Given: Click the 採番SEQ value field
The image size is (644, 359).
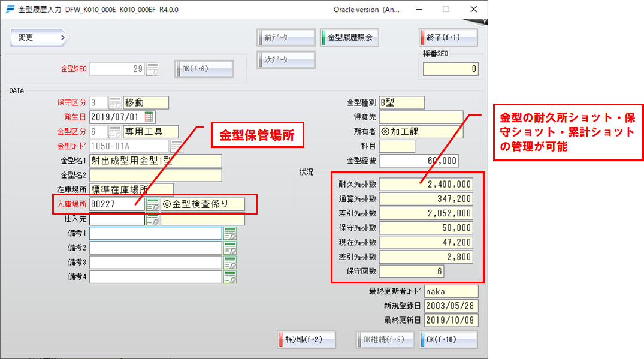Looking at the screenshot, I should coord(451,69).
